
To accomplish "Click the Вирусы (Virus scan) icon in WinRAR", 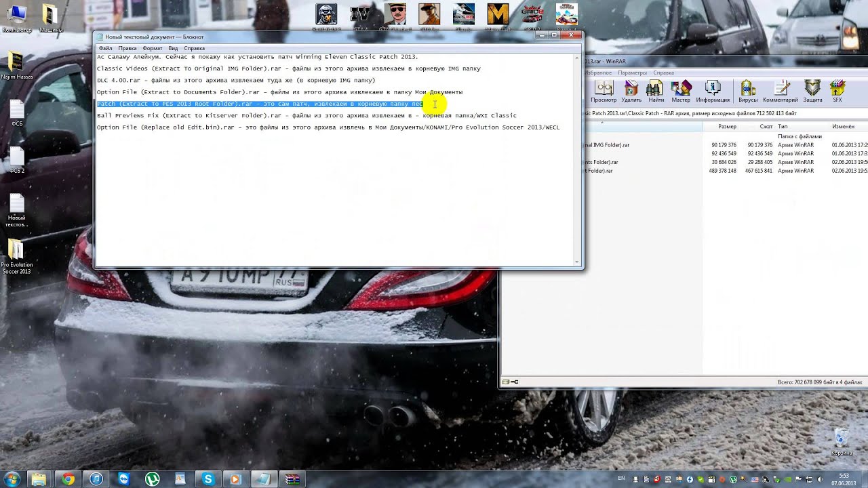I will [748, 91].
